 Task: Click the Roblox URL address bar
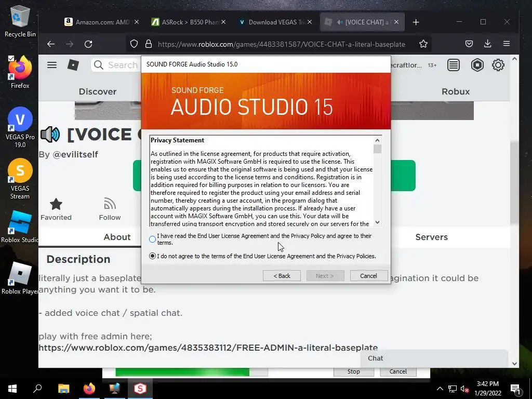coord(282,44)
